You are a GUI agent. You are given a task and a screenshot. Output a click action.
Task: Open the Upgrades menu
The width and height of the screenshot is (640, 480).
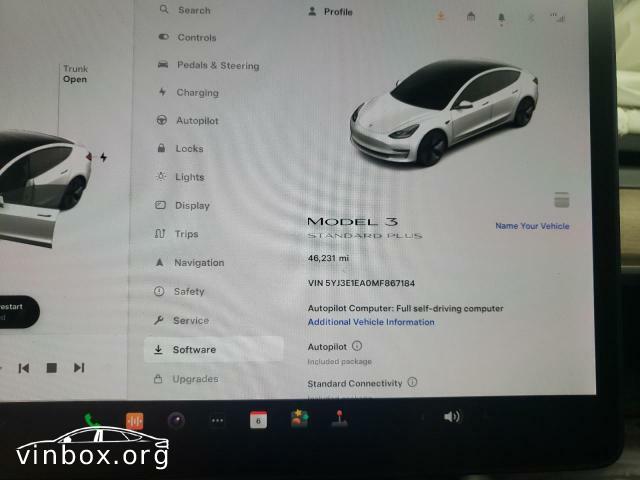pos(186,379)
